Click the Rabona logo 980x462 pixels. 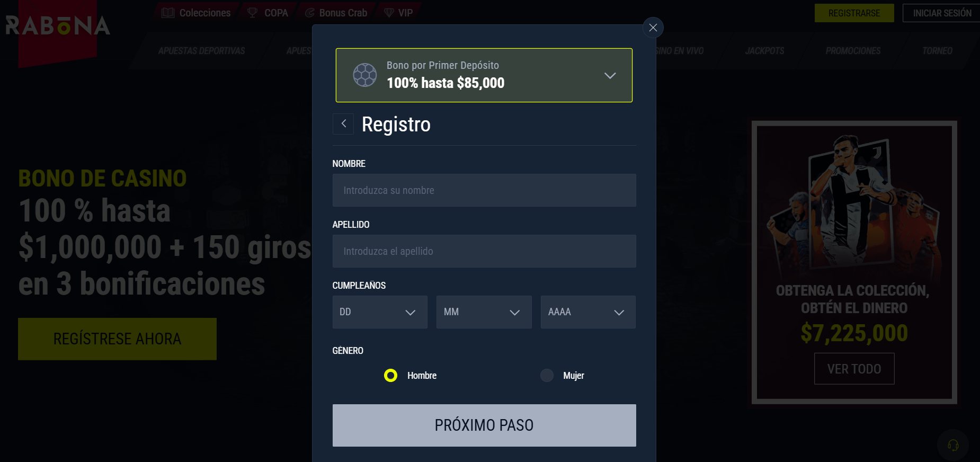click(58, 26)
